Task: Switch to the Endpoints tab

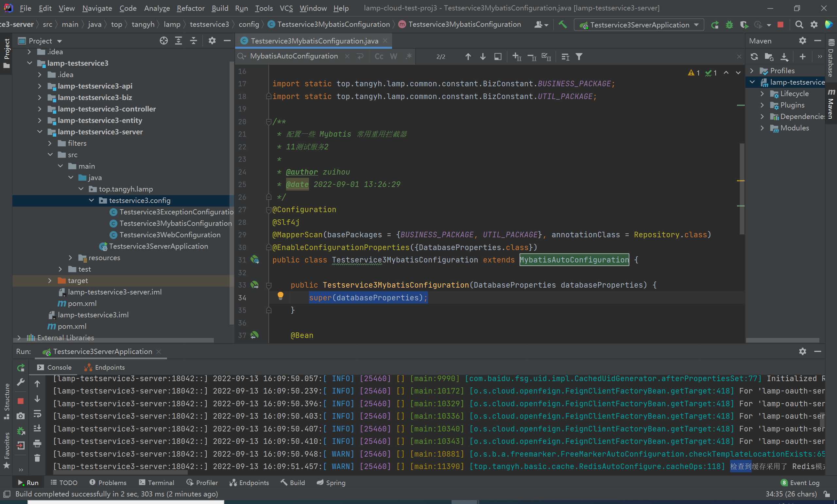Action: point(109,367)
